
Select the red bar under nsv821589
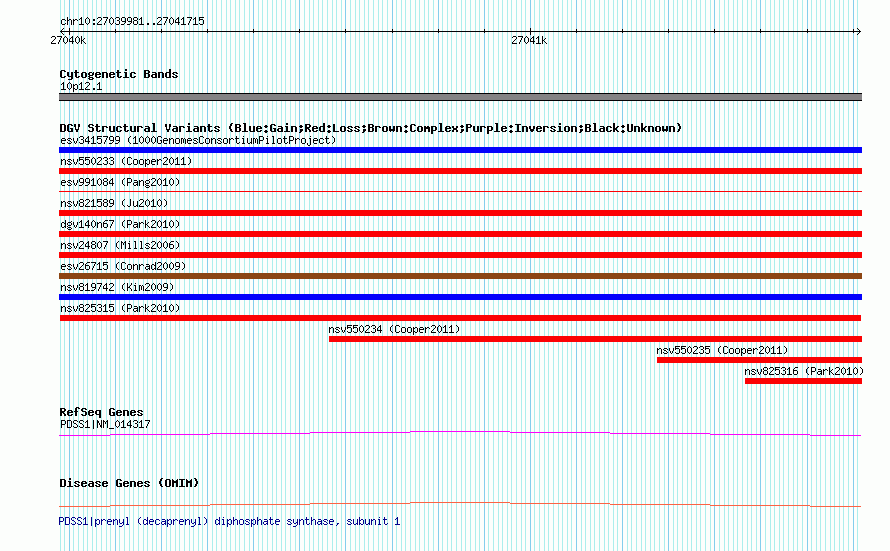[x=460, y=213]
